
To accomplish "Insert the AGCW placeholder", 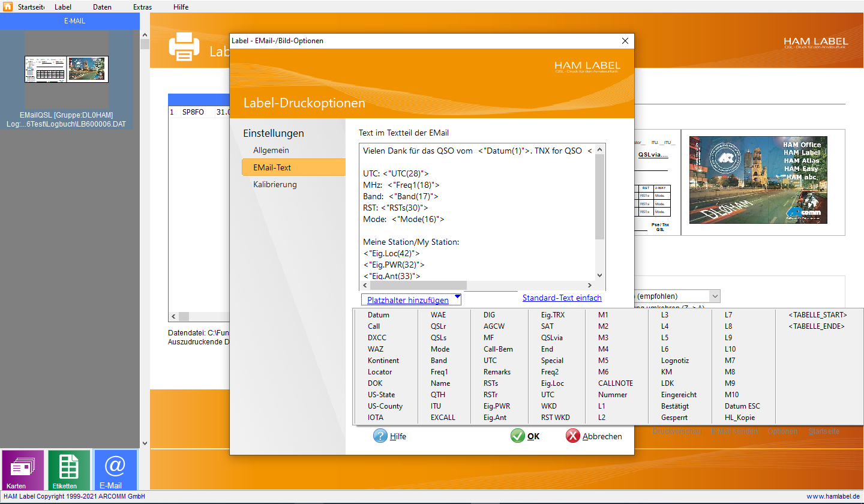I will click(x=494, y=326).
